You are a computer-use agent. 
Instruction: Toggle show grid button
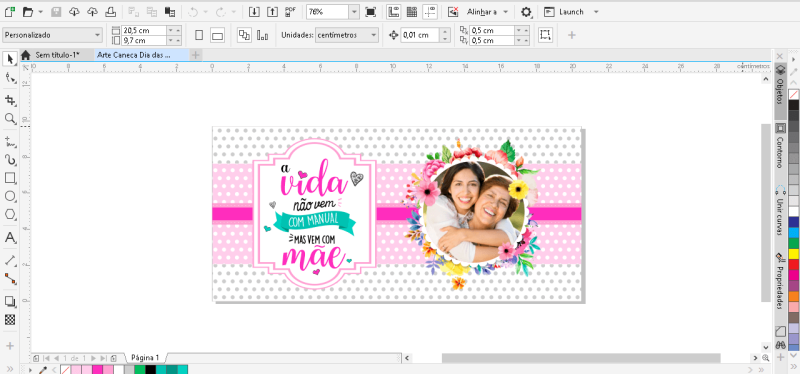tap(412, 11)
